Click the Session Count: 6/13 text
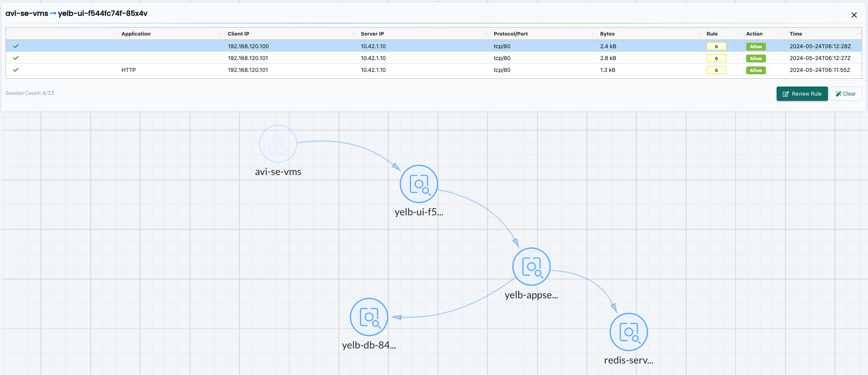Screen dimensions: 868x375 pos(30,93)
